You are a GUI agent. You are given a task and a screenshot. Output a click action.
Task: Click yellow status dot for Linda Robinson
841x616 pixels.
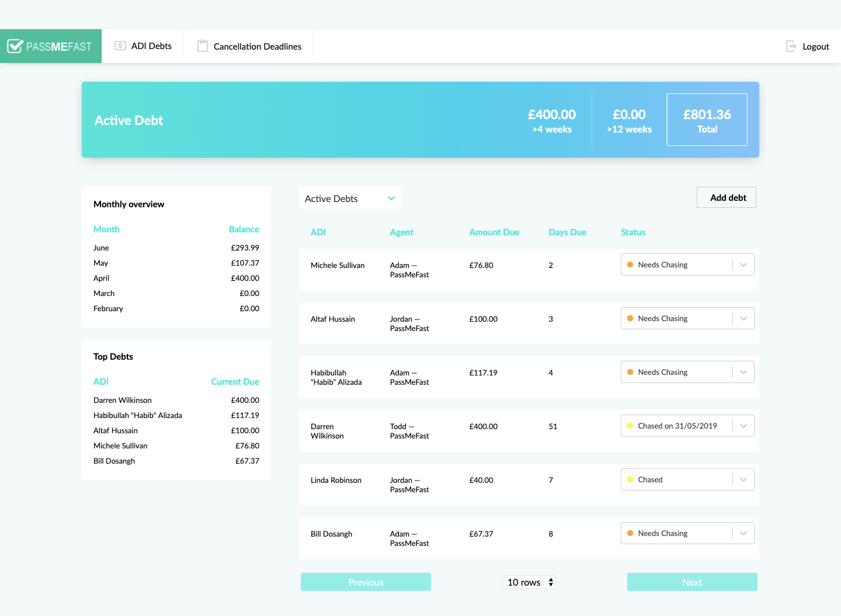pyautogui.click(x=630, y=479)
